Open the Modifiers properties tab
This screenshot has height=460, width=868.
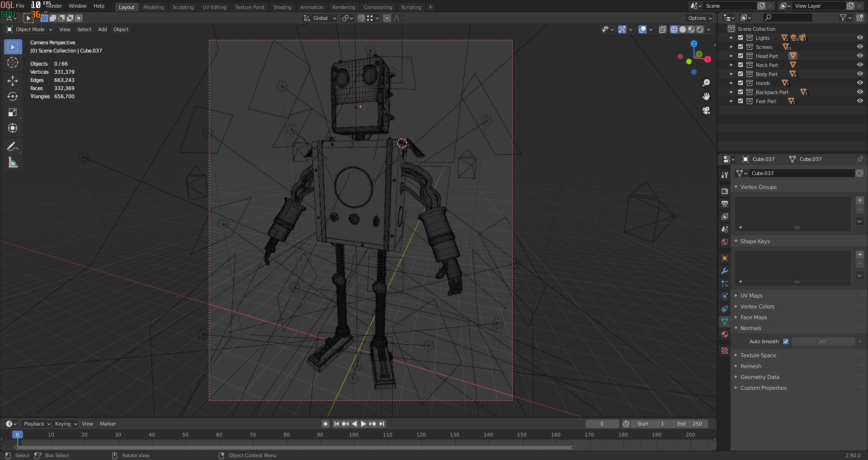tap(725, 271)
